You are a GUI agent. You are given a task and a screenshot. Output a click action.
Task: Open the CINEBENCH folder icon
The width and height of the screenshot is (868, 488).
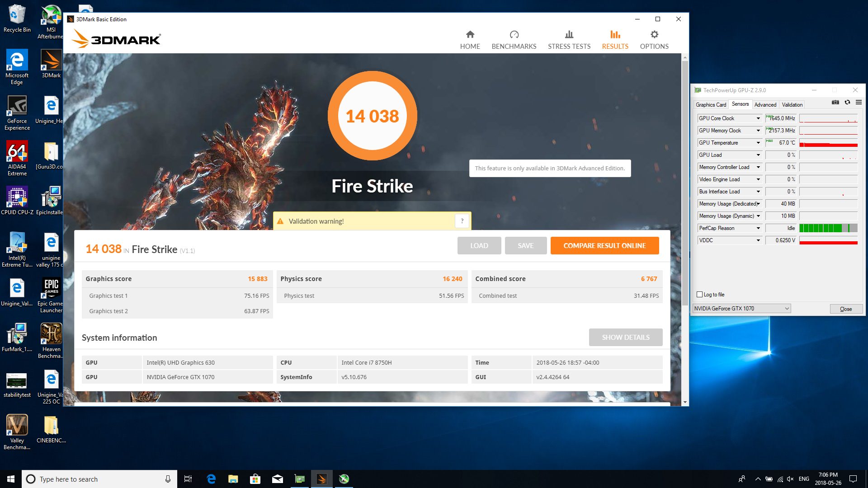51,429
